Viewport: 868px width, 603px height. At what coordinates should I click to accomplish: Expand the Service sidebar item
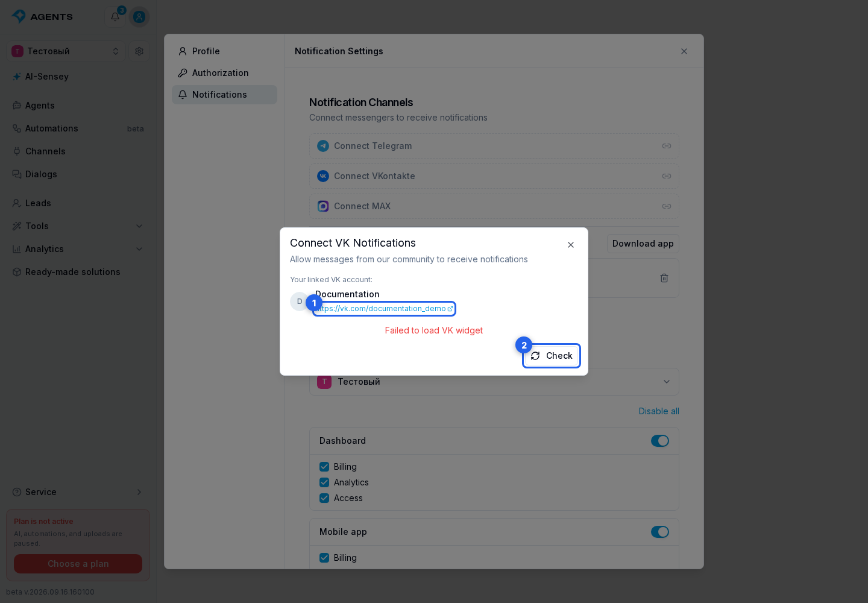coord(78,492)
